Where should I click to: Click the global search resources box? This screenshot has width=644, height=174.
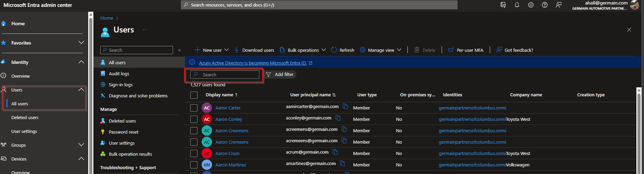[319, 5]
